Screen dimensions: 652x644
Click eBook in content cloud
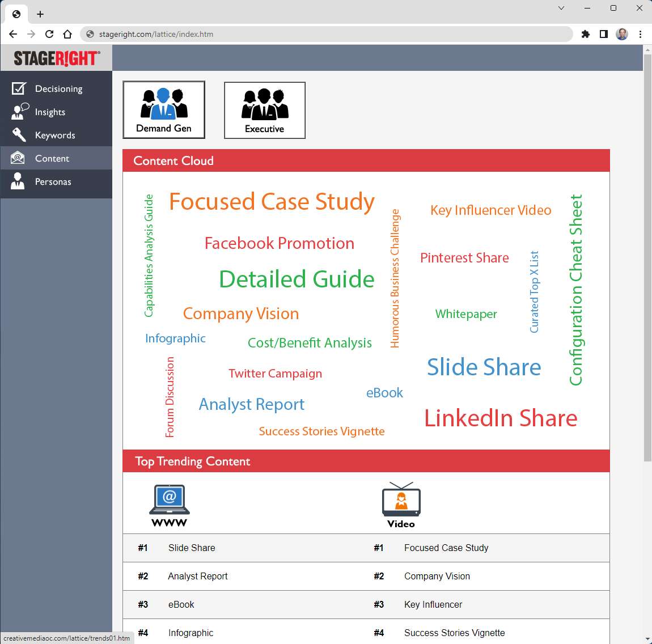(384, 393)
